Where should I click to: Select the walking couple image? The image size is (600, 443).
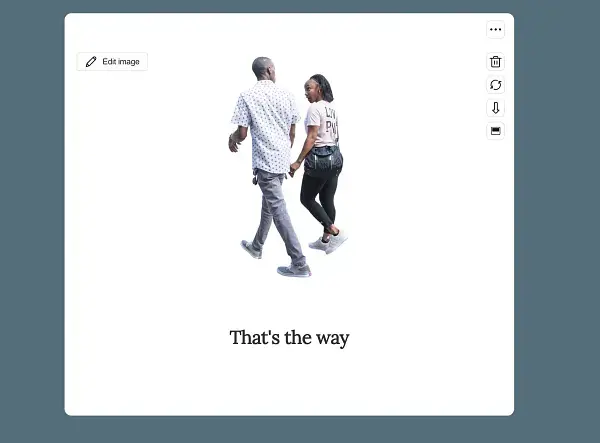pyautogui.click(x=289, y=165)
